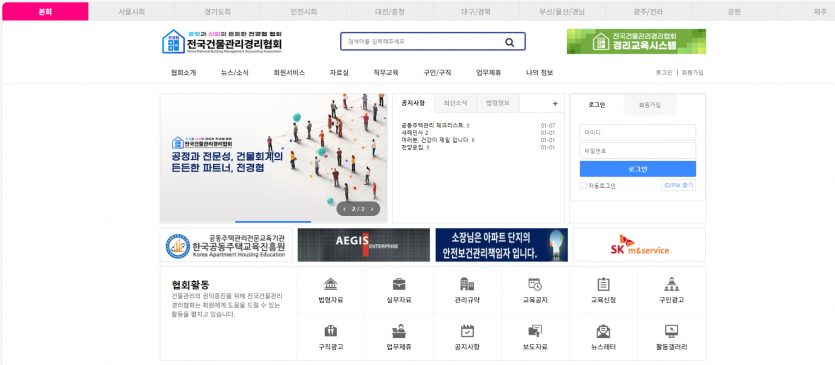Viewport: 835px width, 365px height.
Task: Select the 본회 region tab
Action: pyautogui.click(x=45, y=11)
